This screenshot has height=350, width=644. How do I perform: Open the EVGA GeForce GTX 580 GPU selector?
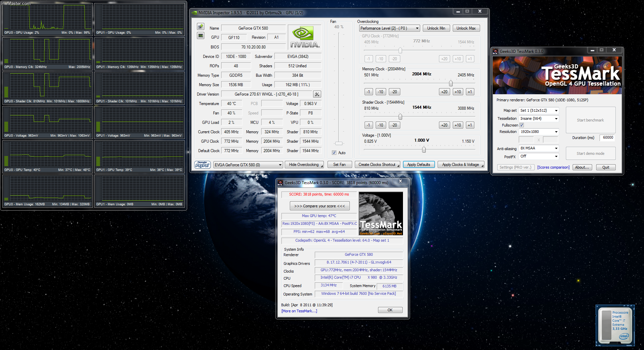(248, 165)
